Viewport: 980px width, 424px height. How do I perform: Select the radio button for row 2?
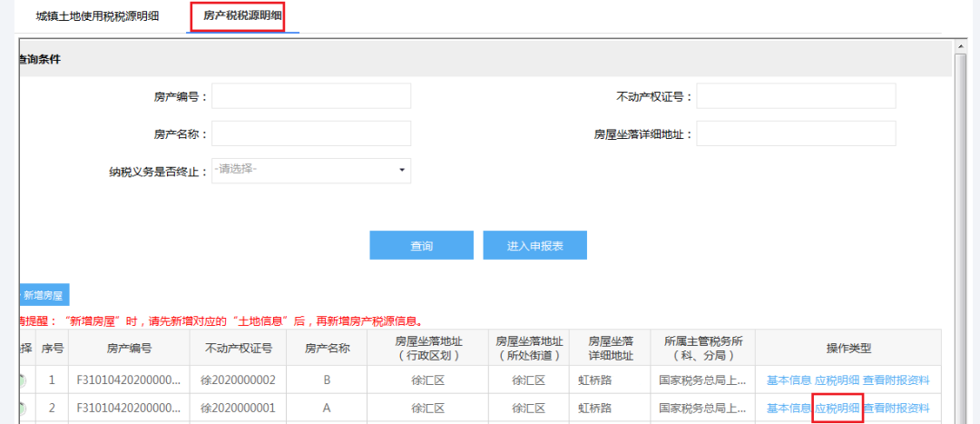coord(21,409)
